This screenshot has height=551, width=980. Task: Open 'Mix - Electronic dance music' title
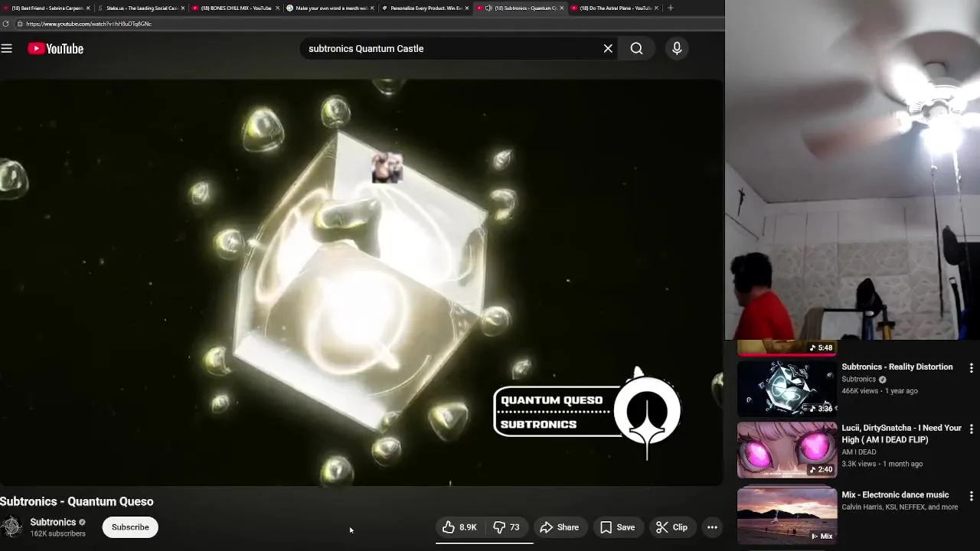click(895, 495)
